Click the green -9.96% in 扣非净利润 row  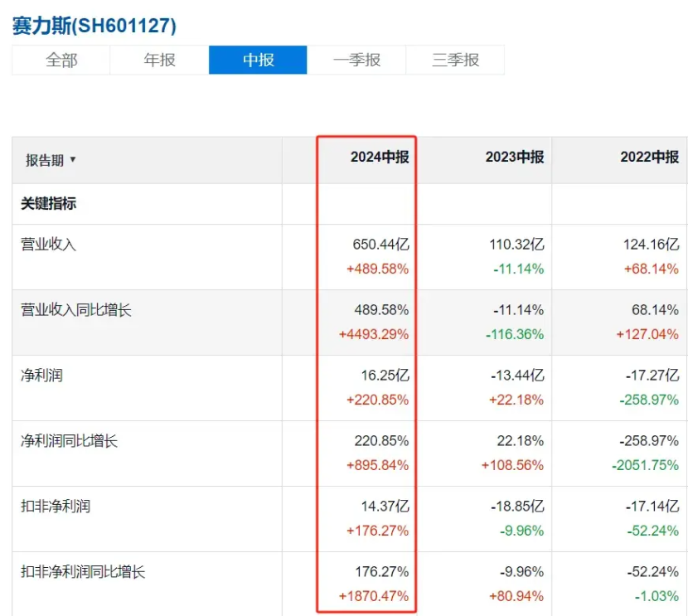point(521,531)
